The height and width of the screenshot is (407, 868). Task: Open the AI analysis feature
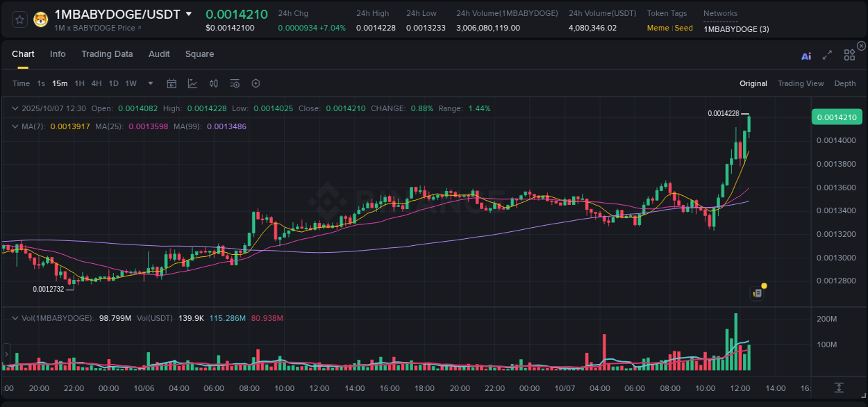[x=806, y=56]
